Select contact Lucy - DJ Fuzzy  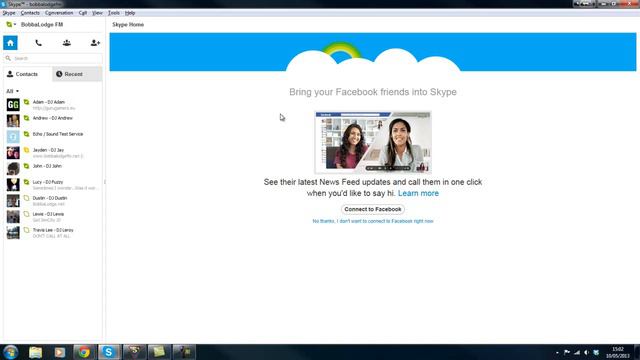[x=53, y=184]
